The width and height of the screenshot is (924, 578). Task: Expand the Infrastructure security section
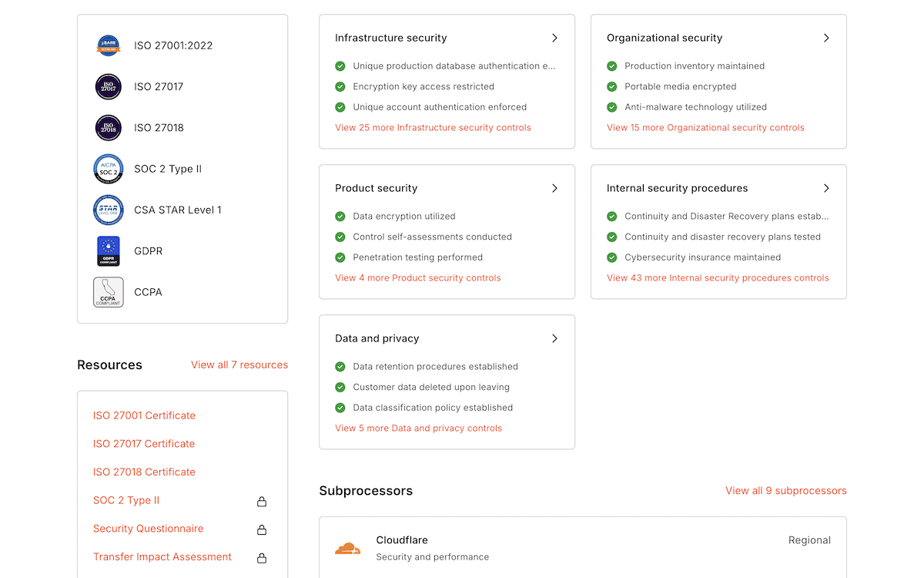[x=554, y=37]
